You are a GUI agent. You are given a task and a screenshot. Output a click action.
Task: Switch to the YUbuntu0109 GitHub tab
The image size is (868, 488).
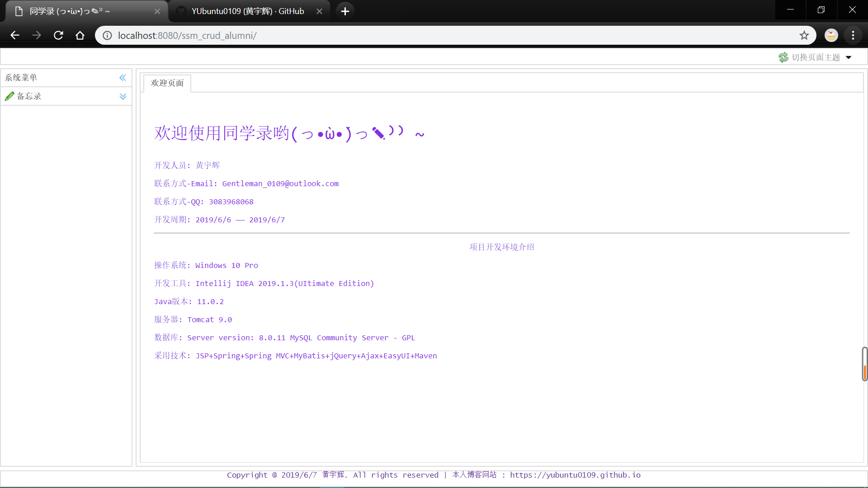click(248, 11)
